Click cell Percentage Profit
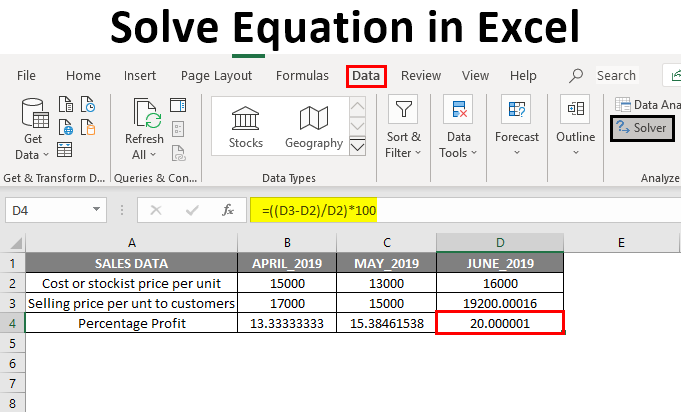The height and width of the screenshot is (412, 681). 132,323
